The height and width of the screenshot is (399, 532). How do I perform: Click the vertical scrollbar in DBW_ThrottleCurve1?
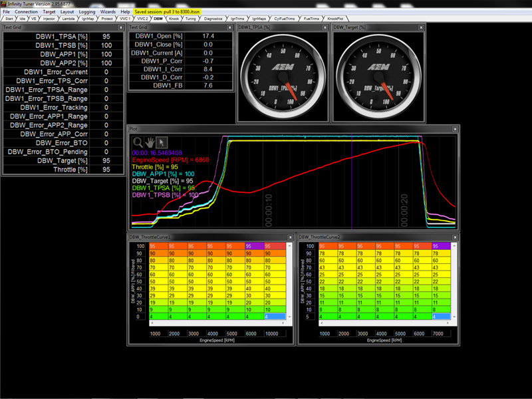[289, 281]
